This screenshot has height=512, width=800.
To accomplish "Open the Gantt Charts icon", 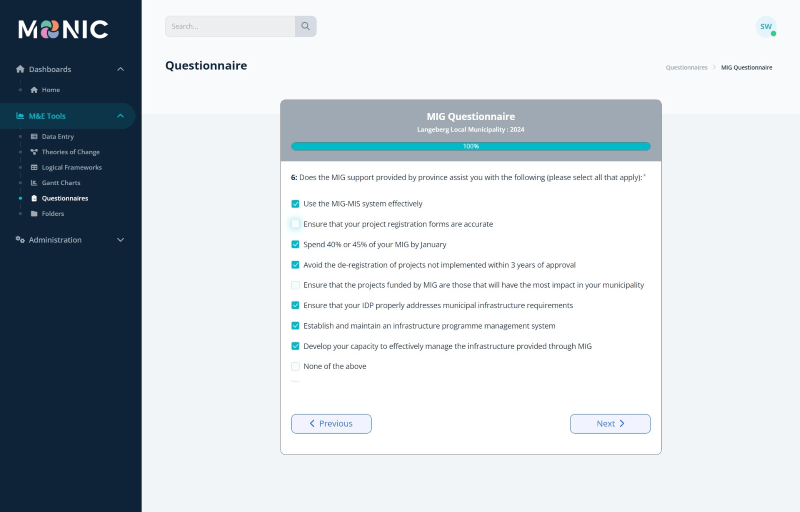I will pos(34,183).
